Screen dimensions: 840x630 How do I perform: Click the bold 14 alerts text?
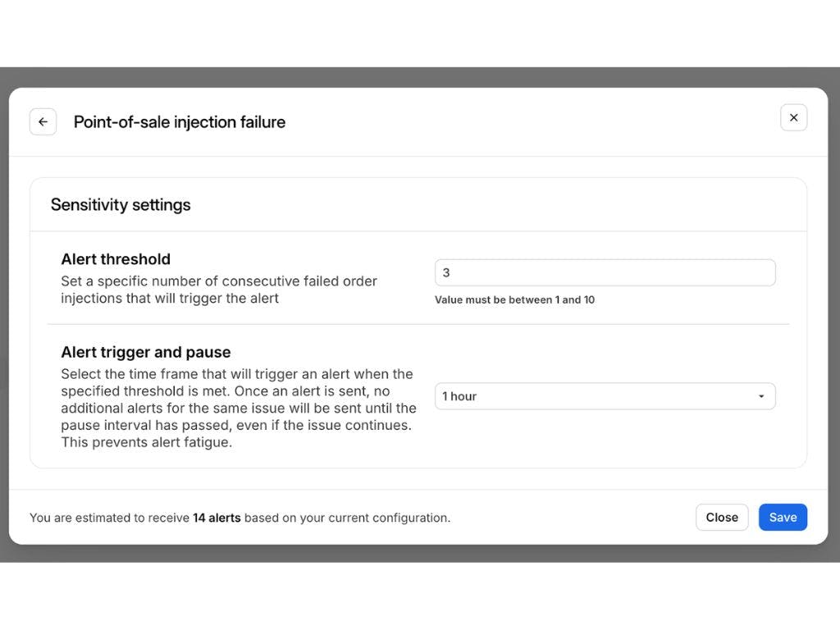pyautogui.click(x=217, y=518)
